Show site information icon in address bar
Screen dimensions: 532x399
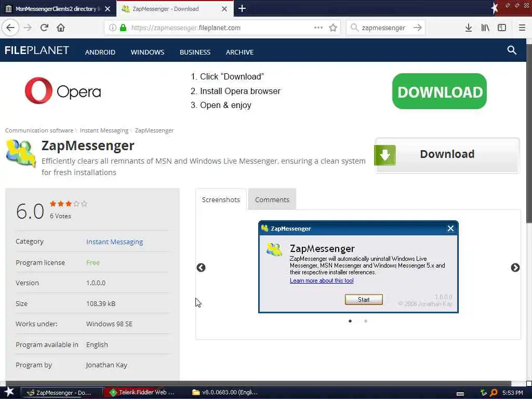pyautogui.click(x=112, y=28)
